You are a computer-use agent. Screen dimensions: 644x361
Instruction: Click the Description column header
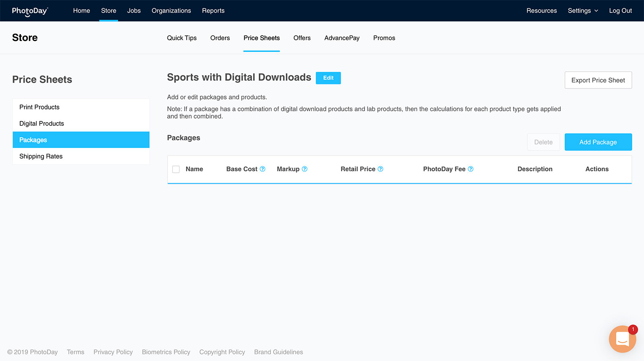(535, 169)
